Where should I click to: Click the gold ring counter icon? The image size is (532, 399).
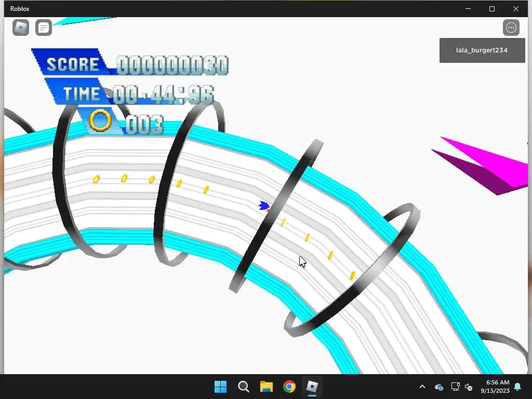pos(100,120)
